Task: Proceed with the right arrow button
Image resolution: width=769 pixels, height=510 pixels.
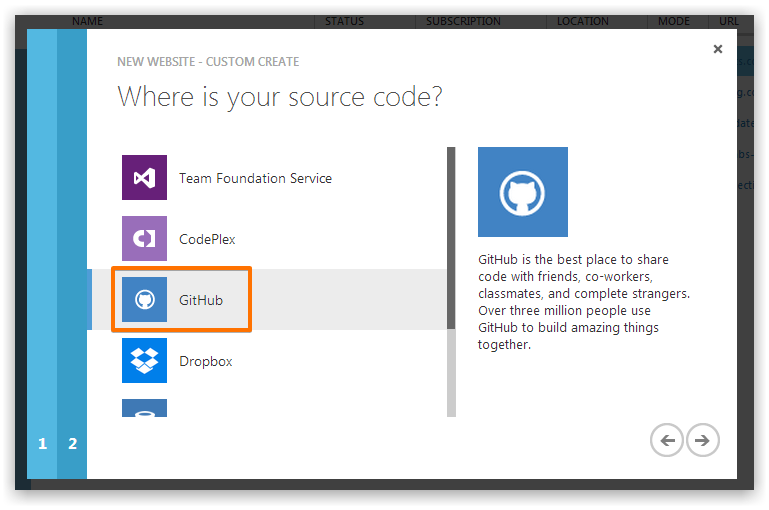Action: (703, 440)
